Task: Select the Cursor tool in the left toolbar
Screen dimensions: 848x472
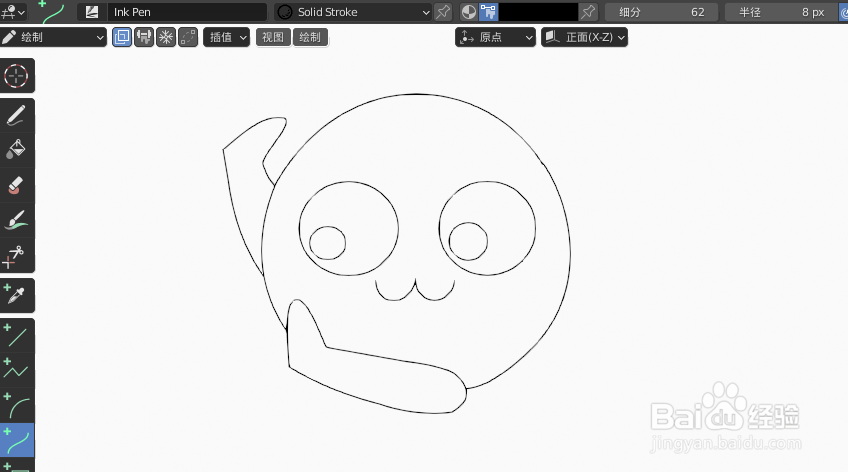Action: point(16,76)
